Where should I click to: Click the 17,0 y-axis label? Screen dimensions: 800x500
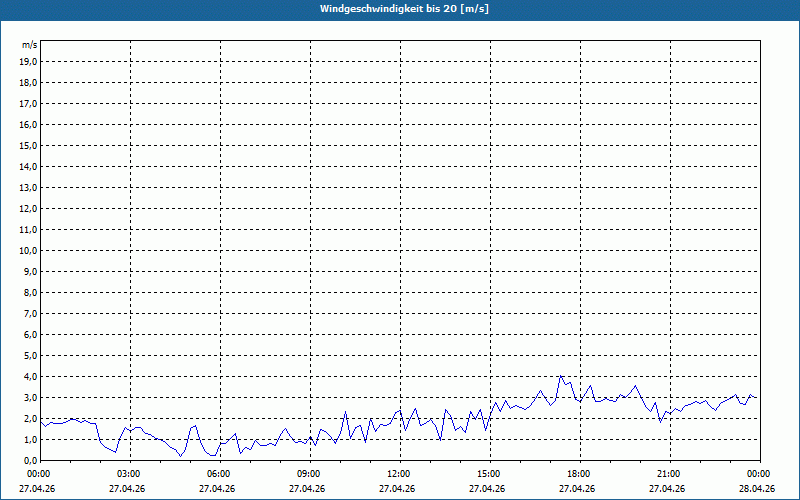point(30,104)
